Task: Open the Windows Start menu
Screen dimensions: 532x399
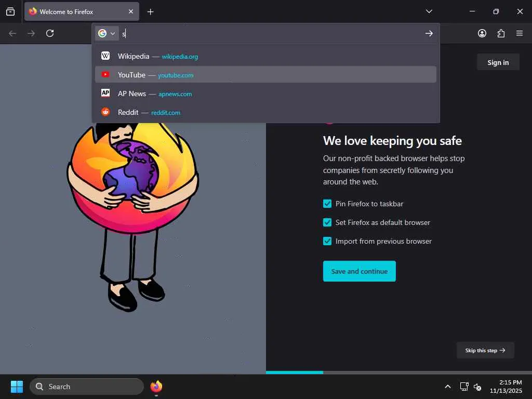Action: 17,387
